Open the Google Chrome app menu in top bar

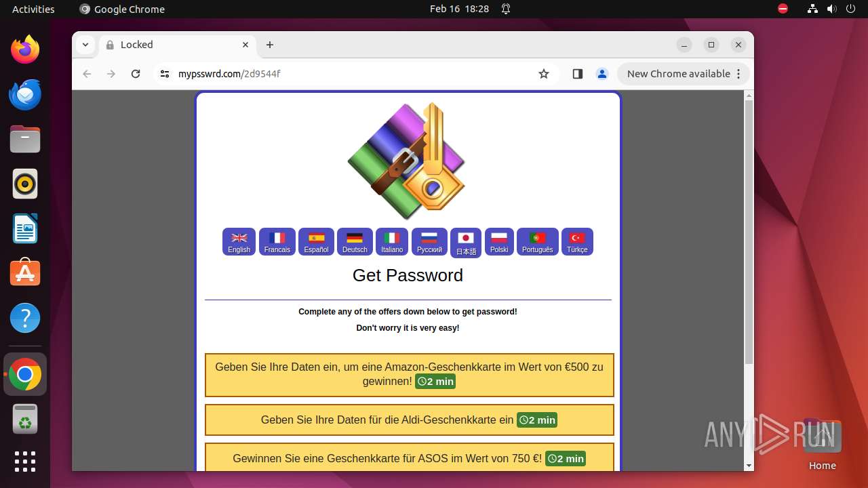click(122, 9)
